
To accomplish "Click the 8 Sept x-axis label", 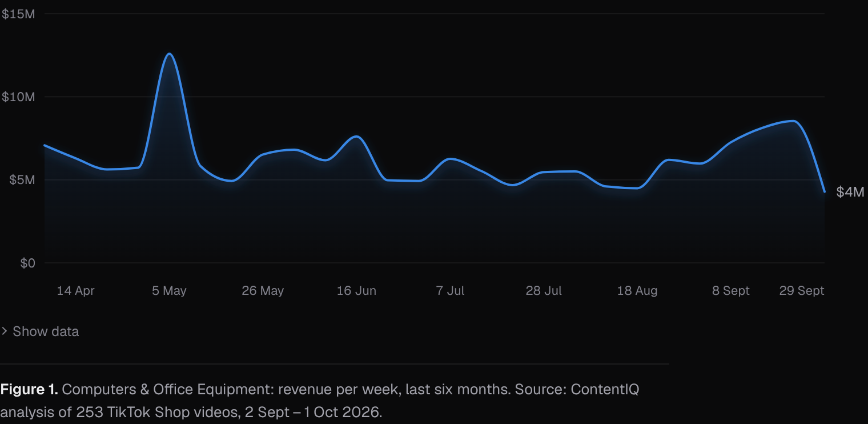I will (731, 291).
